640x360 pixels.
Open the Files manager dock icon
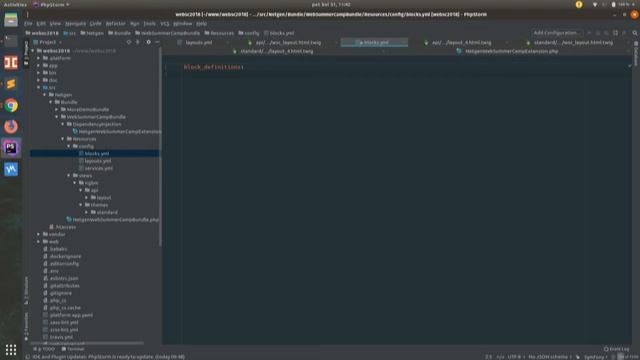click(11, 20)
